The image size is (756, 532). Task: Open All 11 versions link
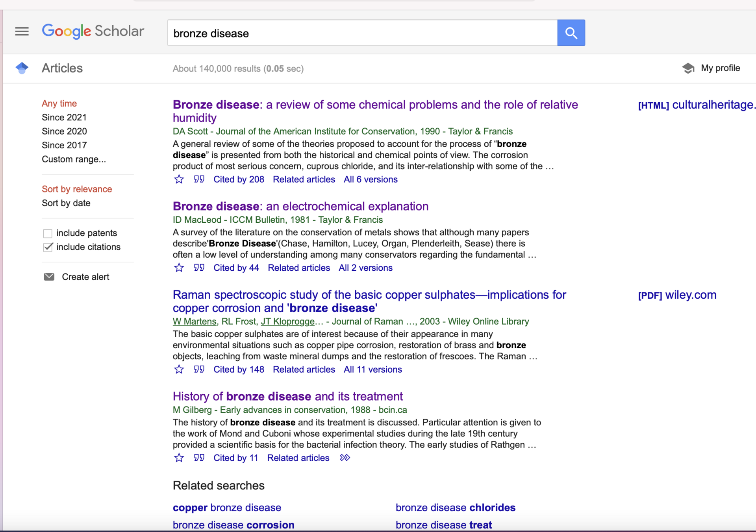372,369
